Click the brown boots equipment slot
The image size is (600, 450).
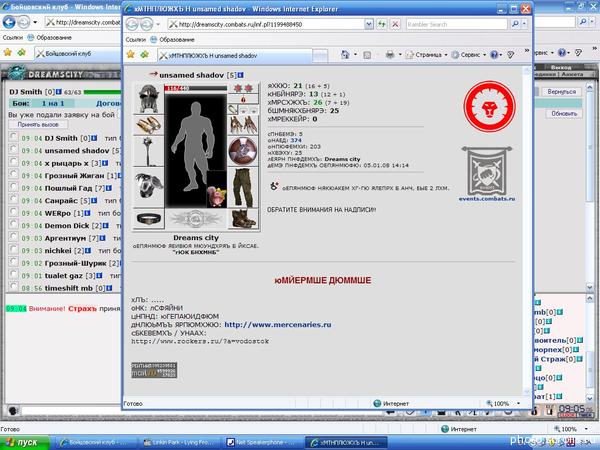243,219
